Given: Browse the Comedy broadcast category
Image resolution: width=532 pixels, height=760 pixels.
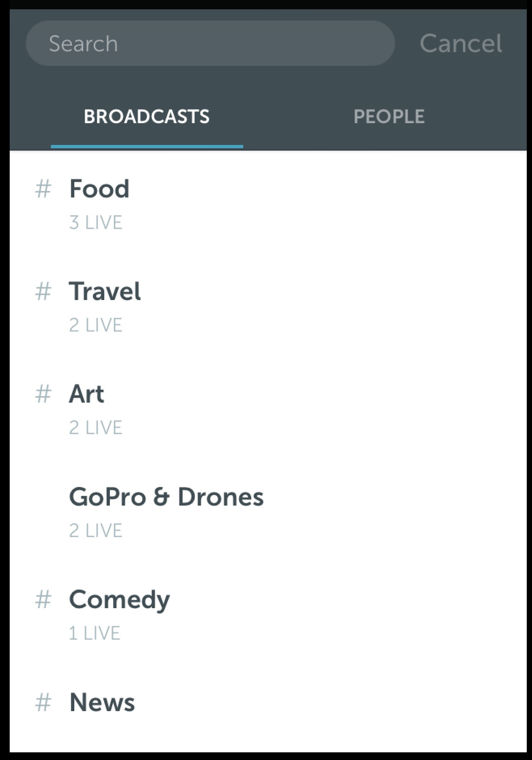Looking at the screenshot, I should click(x=120, y=600).
